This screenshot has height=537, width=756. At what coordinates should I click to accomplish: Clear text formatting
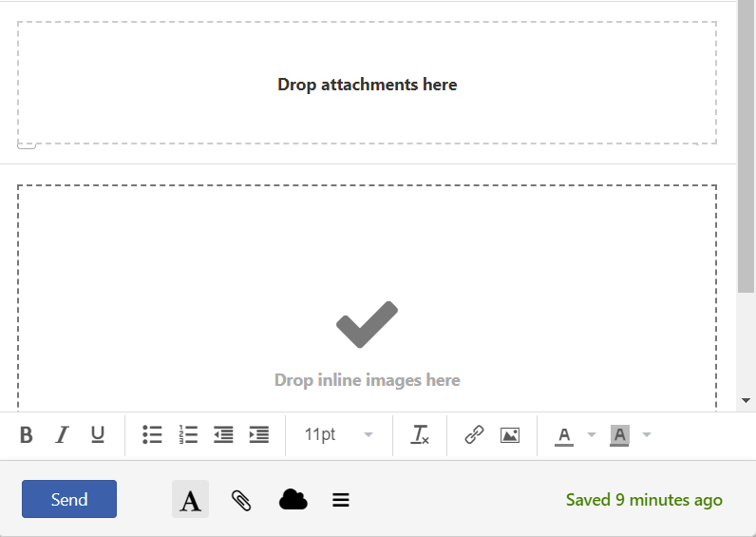click(420, 435)
